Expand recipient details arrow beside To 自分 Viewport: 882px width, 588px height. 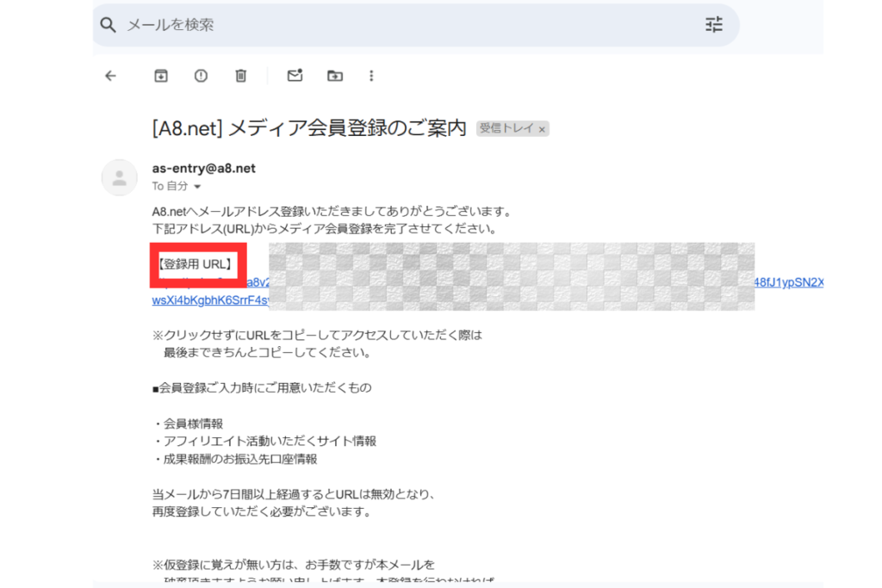[x=197, y=187]
